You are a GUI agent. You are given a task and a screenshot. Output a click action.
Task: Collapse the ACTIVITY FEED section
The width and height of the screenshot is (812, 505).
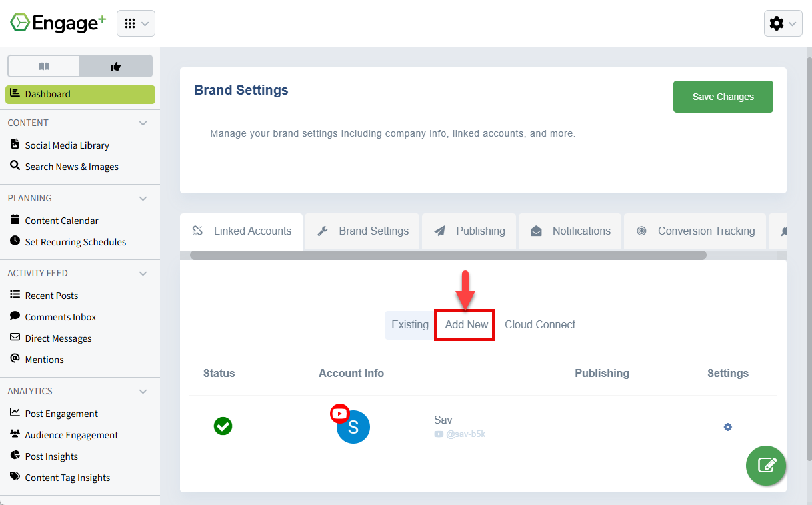pyautogui.click(x=143, y=273)
